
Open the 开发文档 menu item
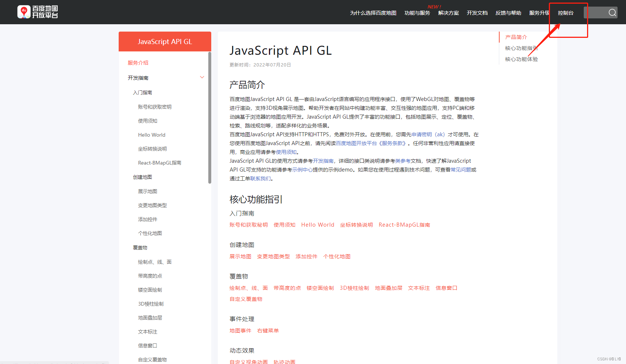click(477, 12)
